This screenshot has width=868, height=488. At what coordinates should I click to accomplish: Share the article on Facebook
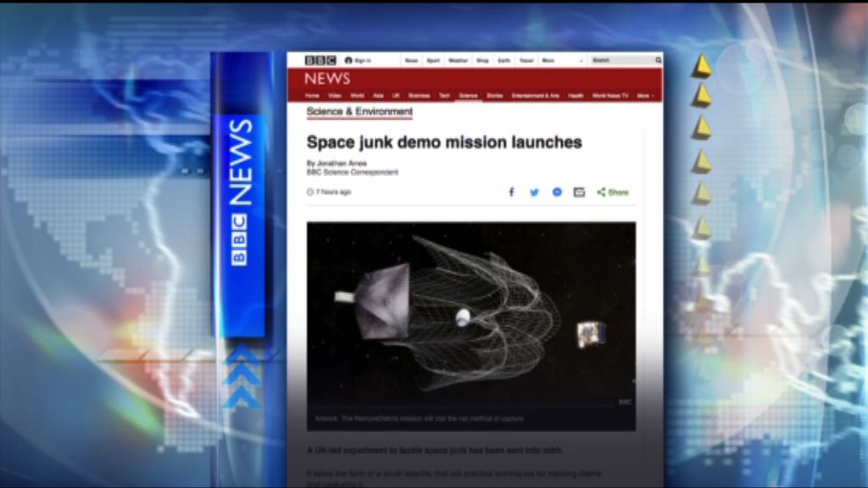pyautogui.click(x=511, y=192)
